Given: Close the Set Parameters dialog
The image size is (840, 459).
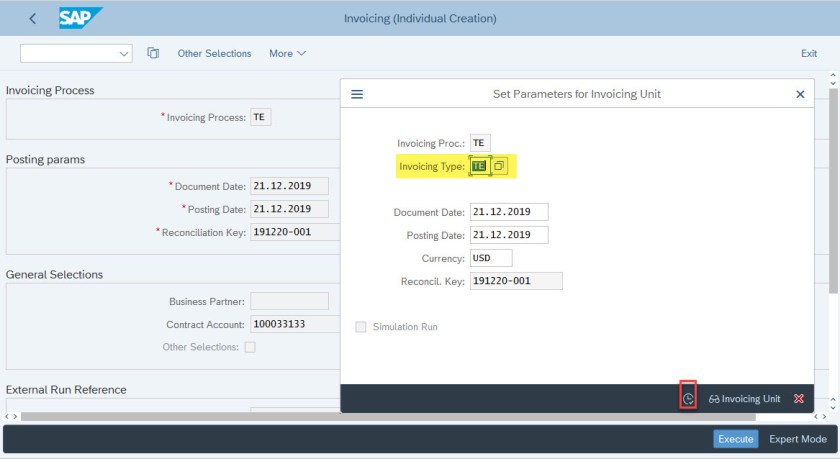Looking at the screenshot, I should tap(800, 94).
